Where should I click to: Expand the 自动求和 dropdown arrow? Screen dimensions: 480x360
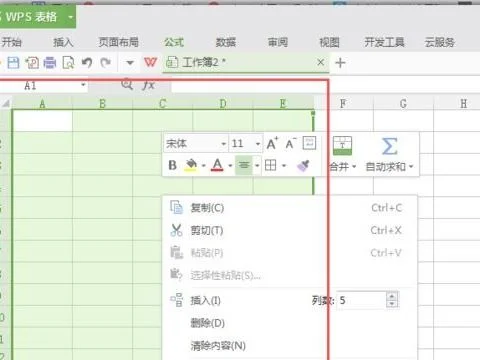click(x=411, y=166)
